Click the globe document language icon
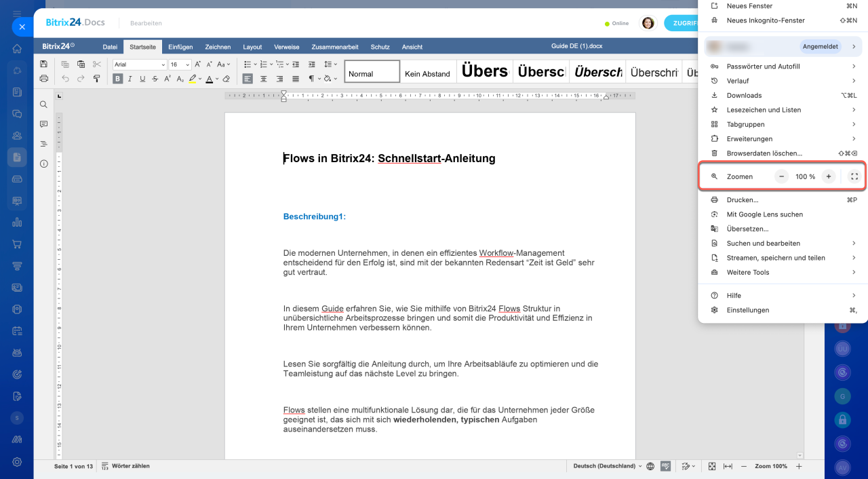 click(x=650, y=466)
